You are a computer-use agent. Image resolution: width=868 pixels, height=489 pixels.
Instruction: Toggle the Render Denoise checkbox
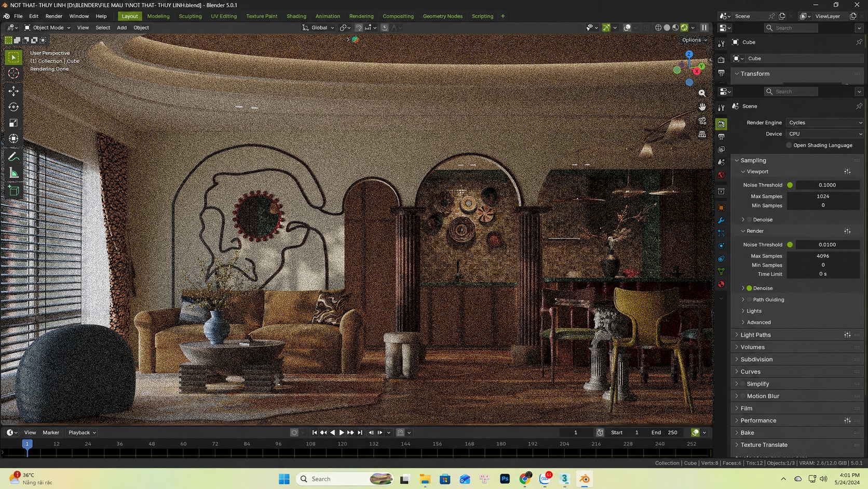coord(749,288)
